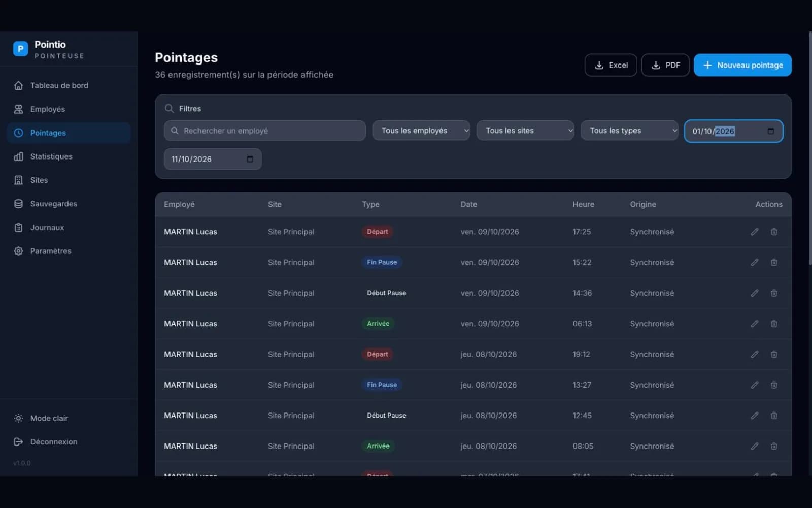Export to PDF
The image size is (812, 508).
coord(665,65)
